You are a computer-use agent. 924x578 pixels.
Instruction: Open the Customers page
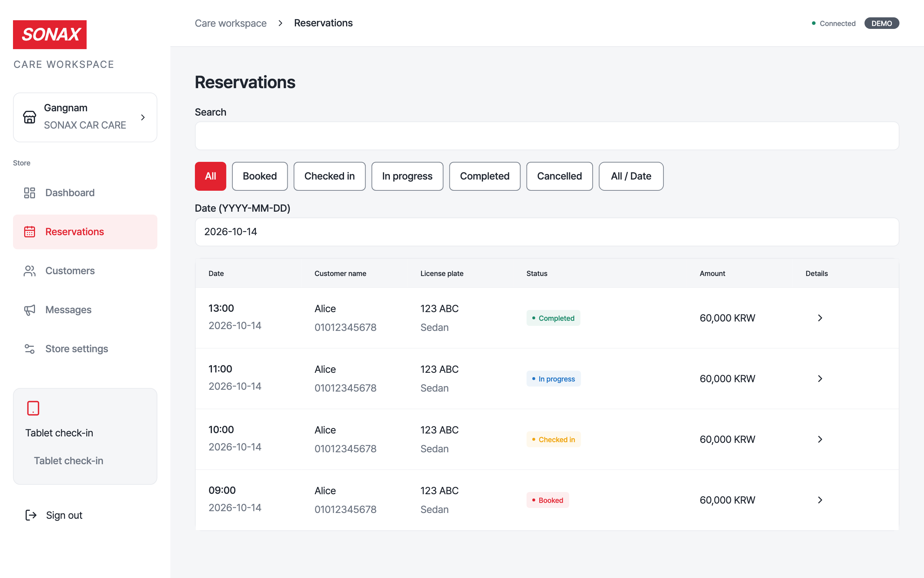pos(85,271)
